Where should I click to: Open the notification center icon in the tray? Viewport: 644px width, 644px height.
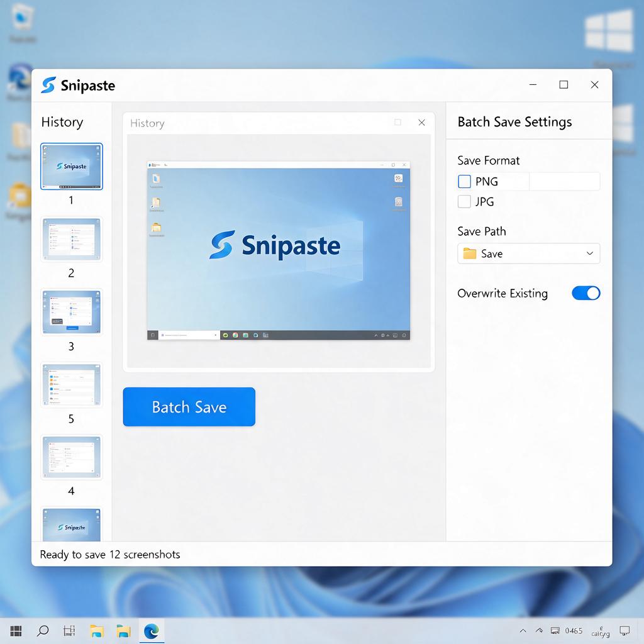(625, 631)
